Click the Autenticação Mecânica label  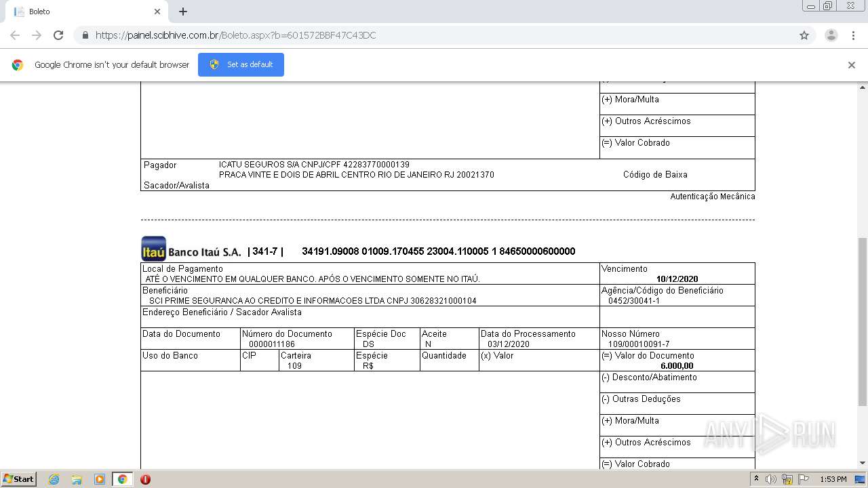pyautogui.click(x=713, y=197)
